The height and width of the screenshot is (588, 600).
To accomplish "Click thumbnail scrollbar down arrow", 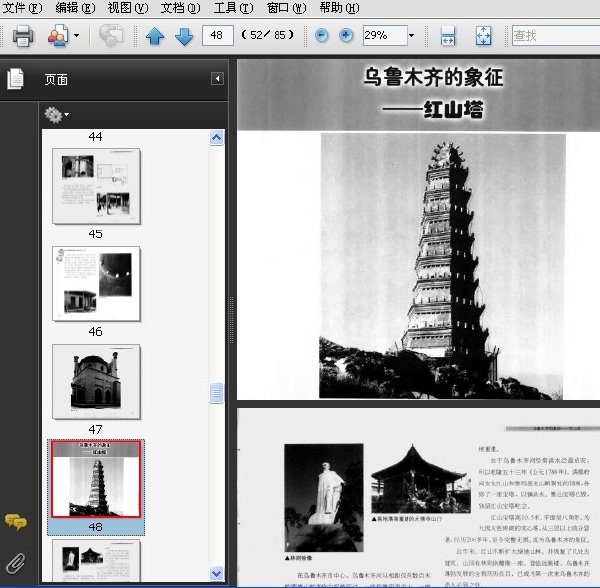I will [216, 573].
